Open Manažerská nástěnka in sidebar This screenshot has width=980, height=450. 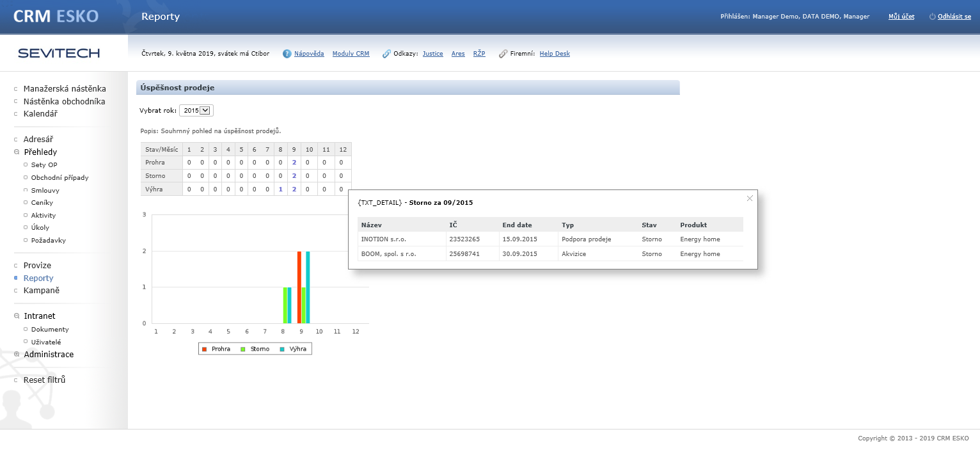point(65,89)
